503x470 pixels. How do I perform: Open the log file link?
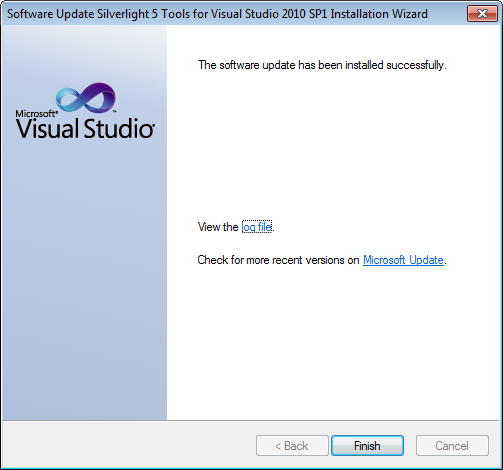(x=257, y=227)
